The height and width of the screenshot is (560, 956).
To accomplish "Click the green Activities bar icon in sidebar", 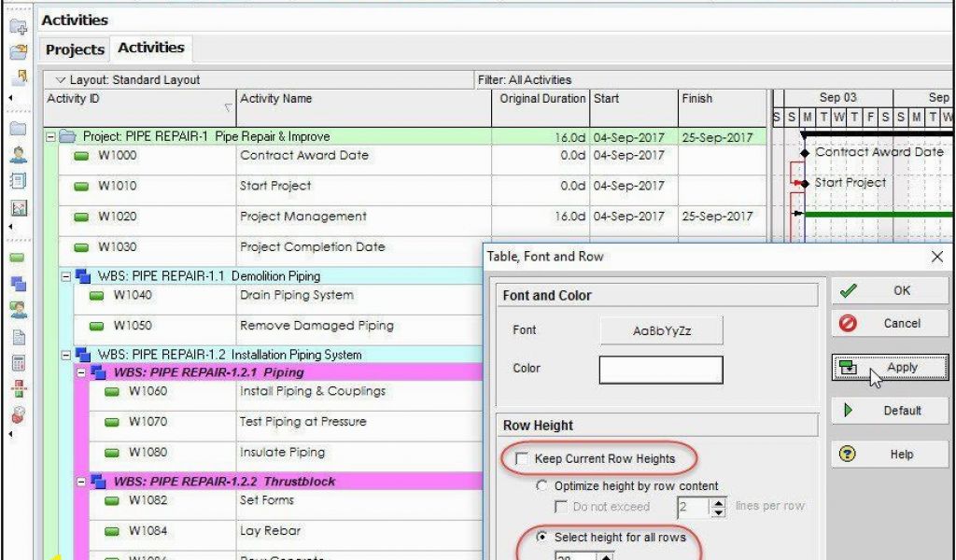I will [18, 257].
